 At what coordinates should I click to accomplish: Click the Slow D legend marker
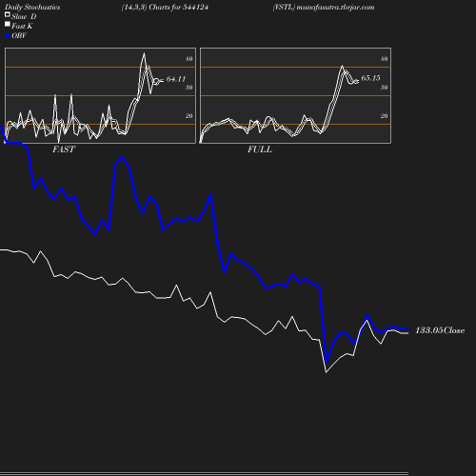point(8,14)
